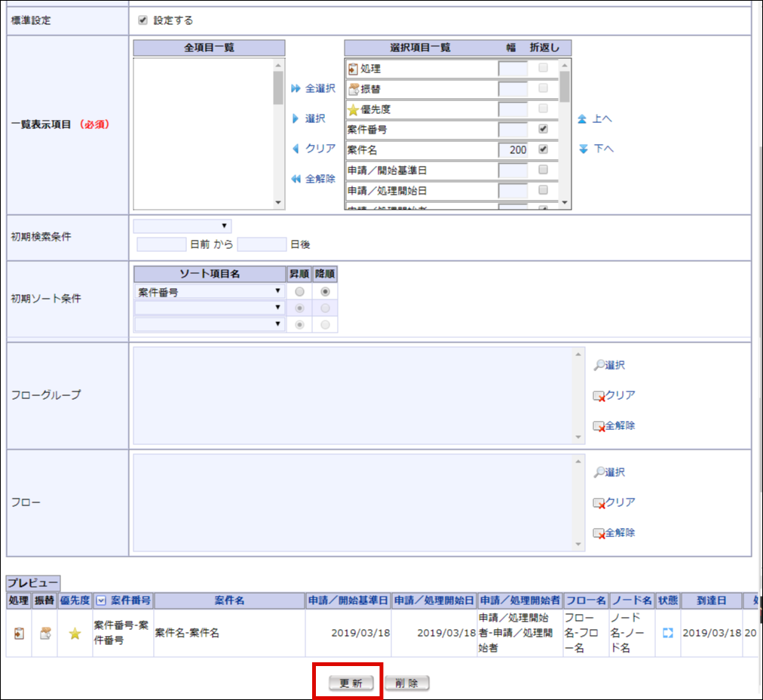Click the yellow 優先度 star in the preview

point(74,634)
